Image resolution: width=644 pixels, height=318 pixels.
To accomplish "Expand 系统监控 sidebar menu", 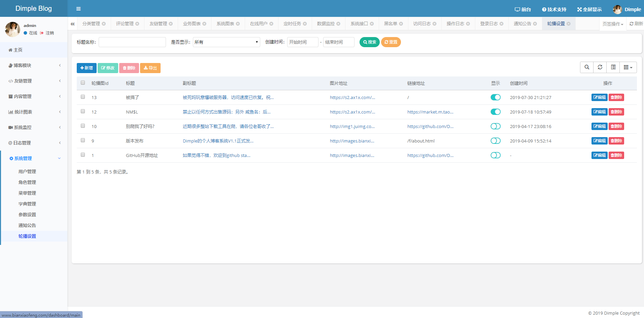I will pos(34,127).
